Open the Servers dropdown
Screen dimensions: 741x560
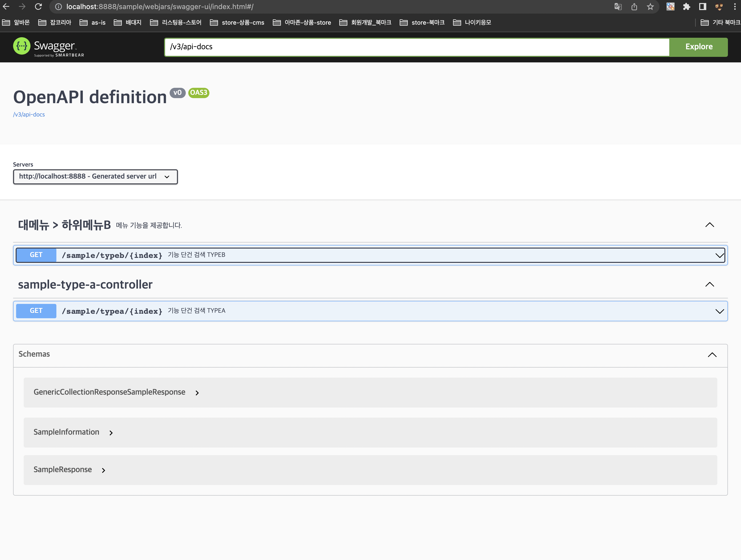(x=95, y=177)
